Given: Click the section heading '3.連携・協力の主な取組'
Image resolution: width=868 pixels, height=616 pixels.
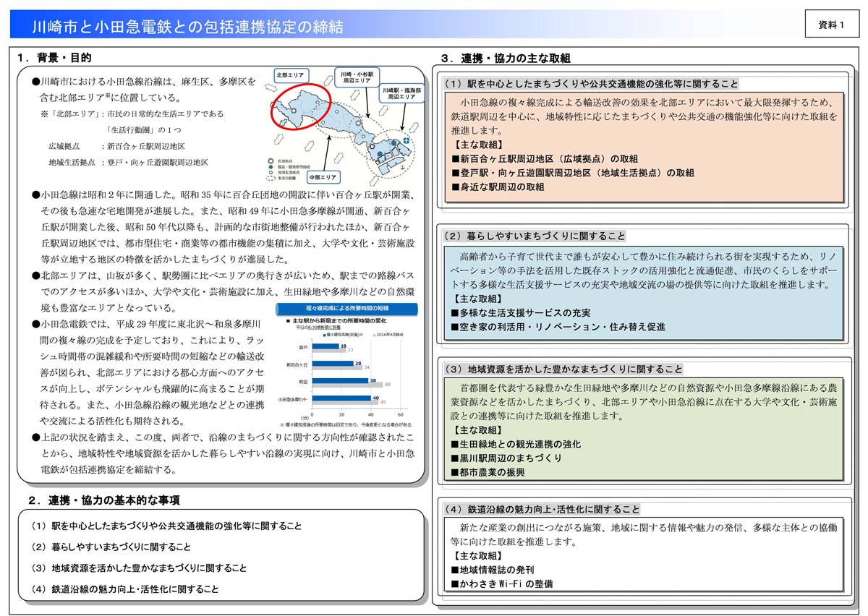Looking at the screenshot, I should coord(505,59).
